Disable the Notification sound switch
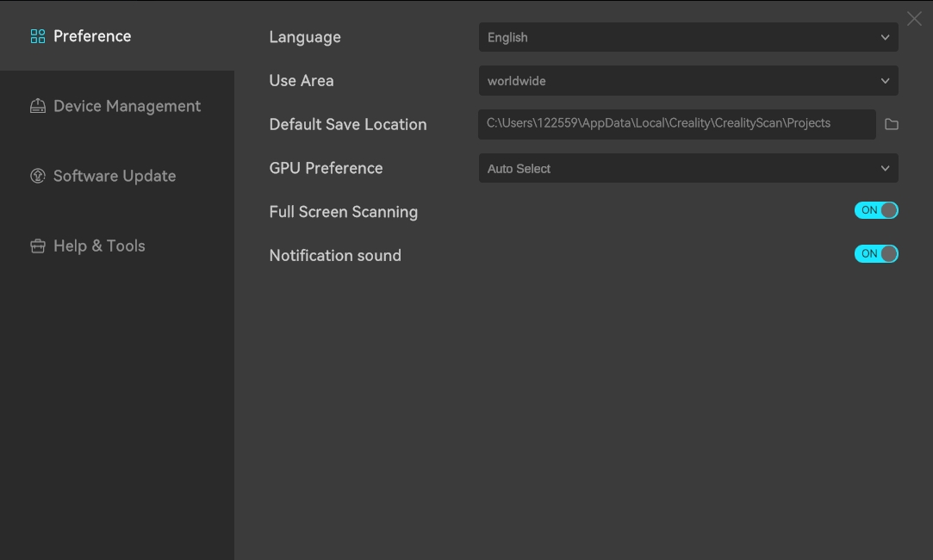 [876, 253]
